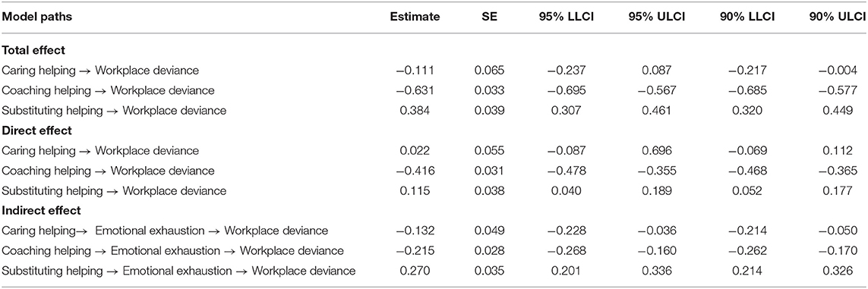868x289 pixels.
Task: Select the 90% LLCI column header
Action: (x=750, y=17)
